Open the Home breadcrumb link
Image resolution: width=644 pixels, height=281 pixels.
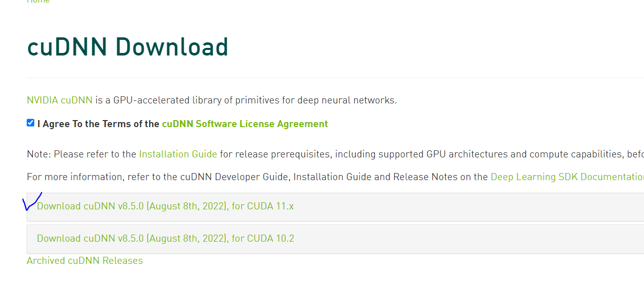tap(38, 2)
